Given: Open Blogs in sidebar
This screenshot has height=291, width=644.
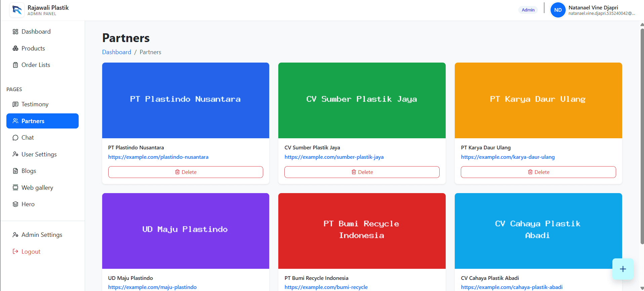Looking at the screenshot, I should [42, 171].
